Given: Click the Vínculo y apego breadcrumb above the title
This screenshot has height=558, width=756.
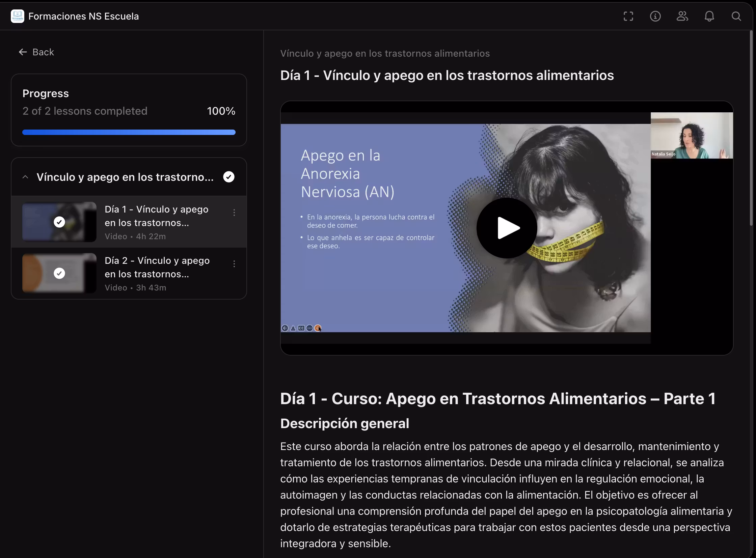Looking at the screenshot, I should (385, 53).
